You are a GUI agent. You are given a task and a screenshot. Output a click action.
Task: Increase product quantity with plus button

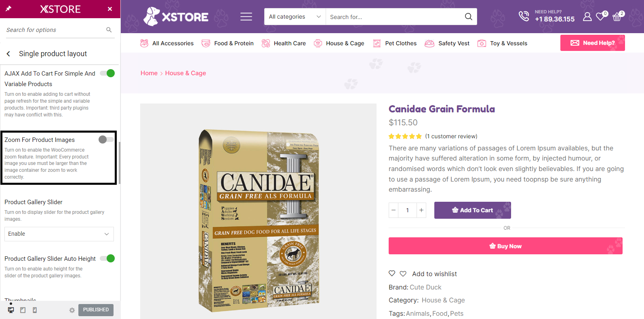(421, 210)
